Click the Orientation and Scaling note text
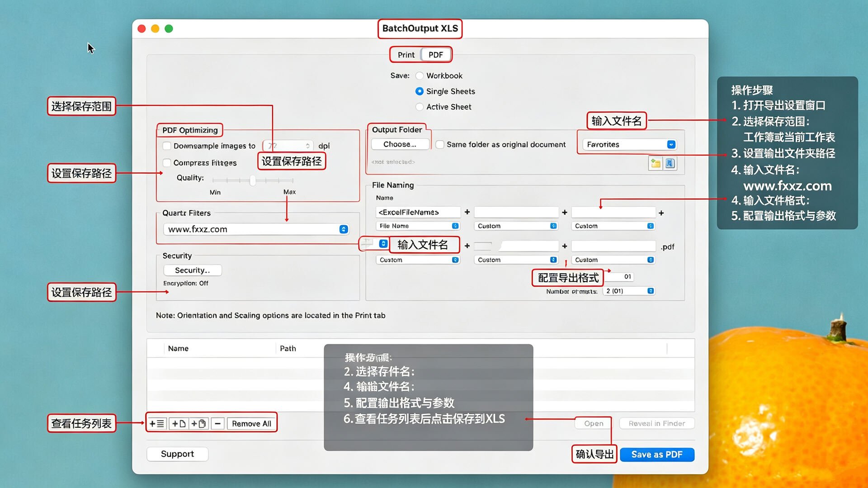This screenshot has height=488, width=868. (270, 315)
